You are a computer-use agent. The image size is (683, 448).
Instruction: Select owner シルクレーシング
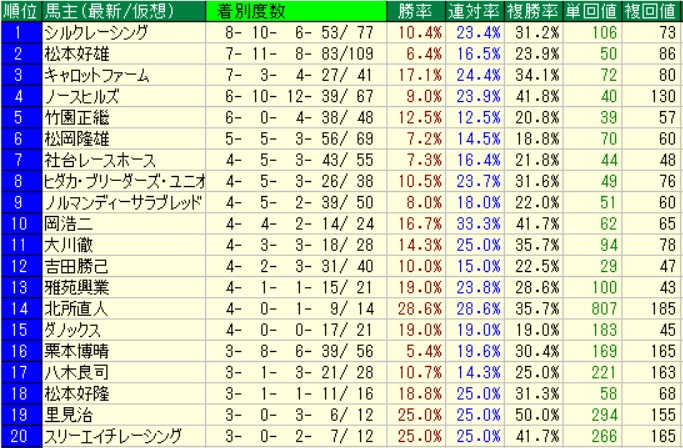click(96, 33)
